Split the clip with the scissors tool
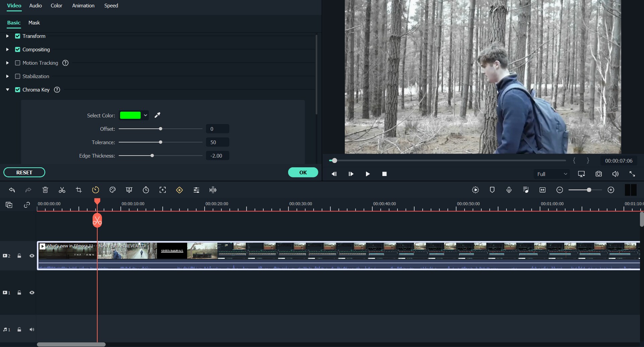Image resolution: width=644 pixels, height=347 pixels. point(62,190)
